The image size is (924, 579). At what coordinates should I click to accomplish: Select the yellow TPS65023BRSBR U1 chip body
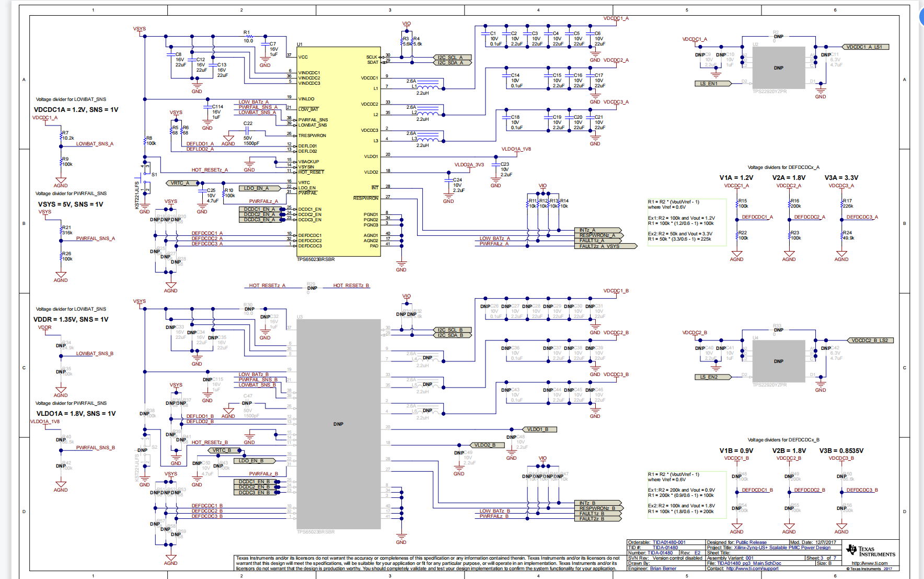pos(339,152)
